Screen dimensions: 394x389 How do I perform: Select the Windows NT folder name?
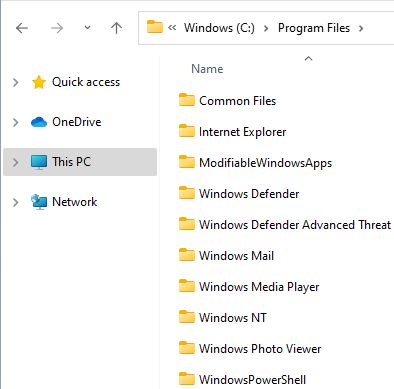[x=233, y=318]
